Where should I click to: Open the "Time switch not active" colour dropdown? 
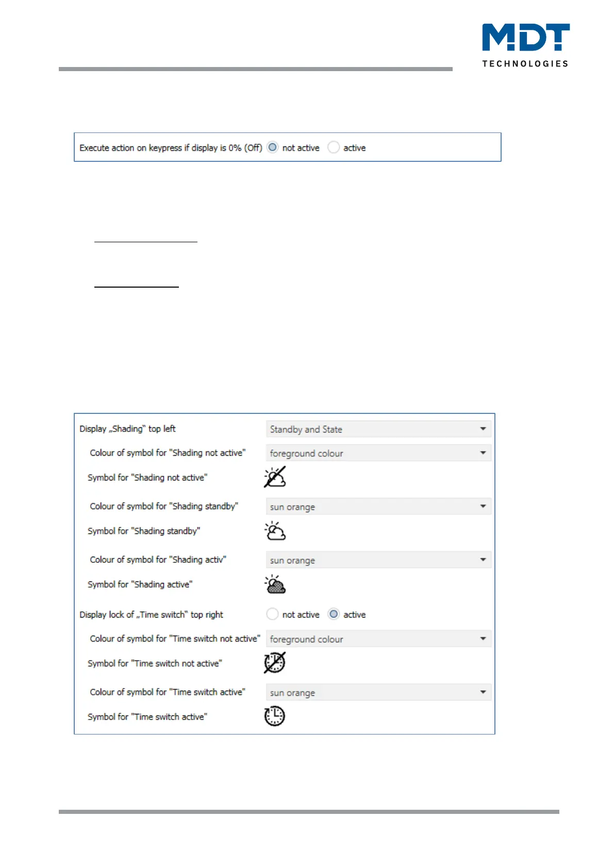tap(378, 639)
